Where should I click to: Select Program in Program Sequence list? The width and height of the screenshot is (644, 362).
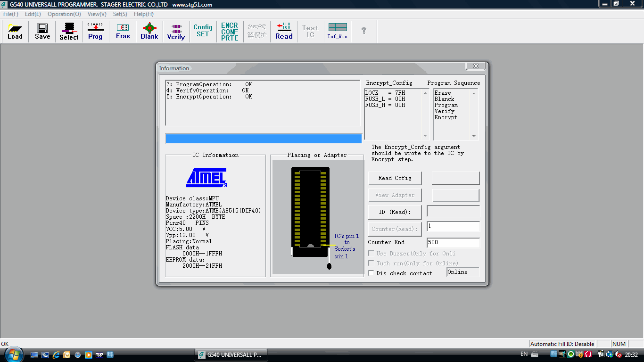pyautogui.click(x=446, y=105)
